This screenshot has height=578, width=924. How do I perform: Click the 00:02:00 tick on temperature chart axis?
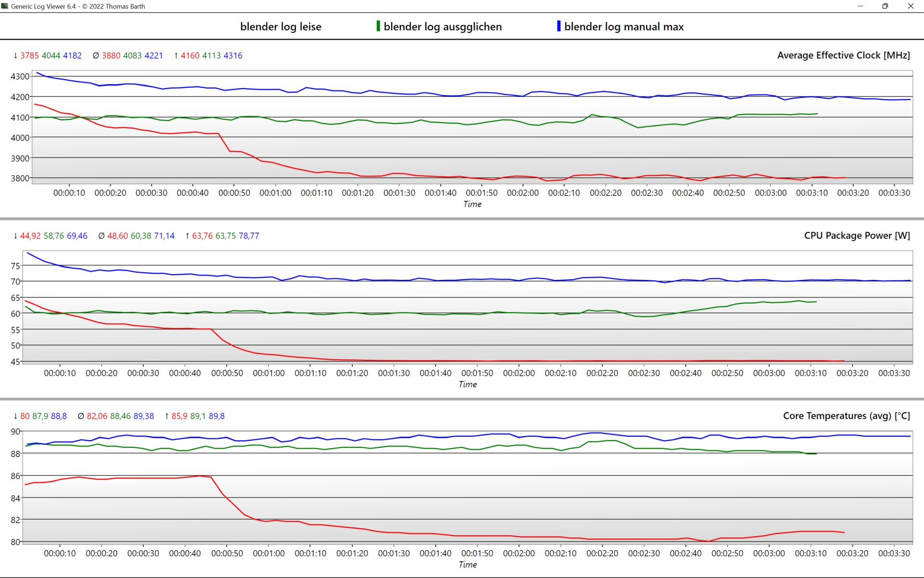[519, 553]
